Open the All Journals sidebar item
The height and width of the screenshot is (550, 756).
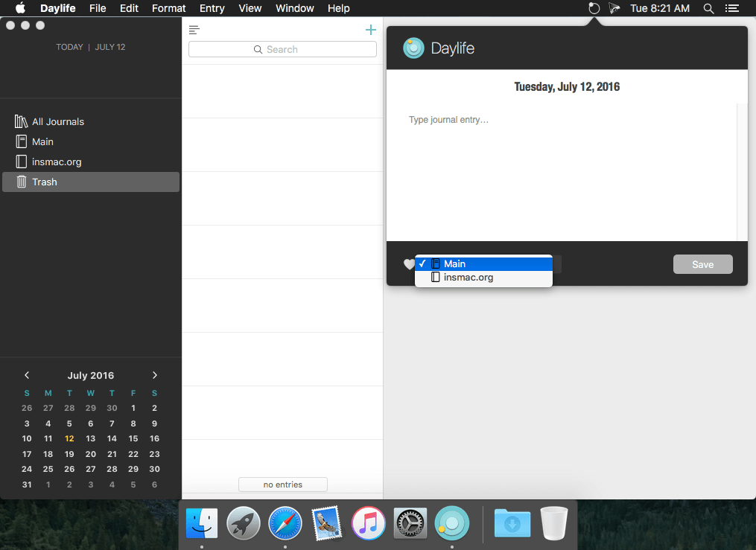(91, 122)
